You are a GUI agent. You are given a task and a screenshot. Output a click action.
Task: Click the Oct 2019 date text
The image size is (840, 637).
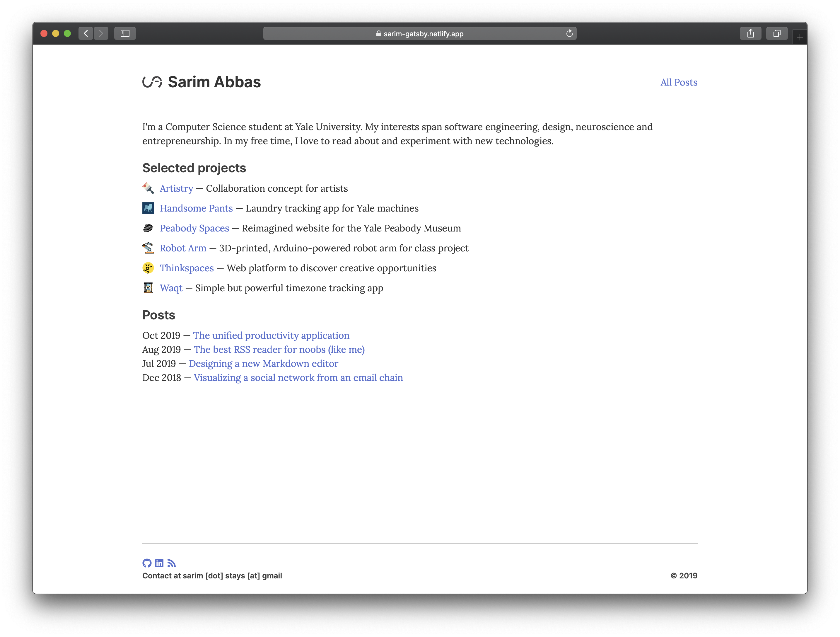(x=161, y=335)
